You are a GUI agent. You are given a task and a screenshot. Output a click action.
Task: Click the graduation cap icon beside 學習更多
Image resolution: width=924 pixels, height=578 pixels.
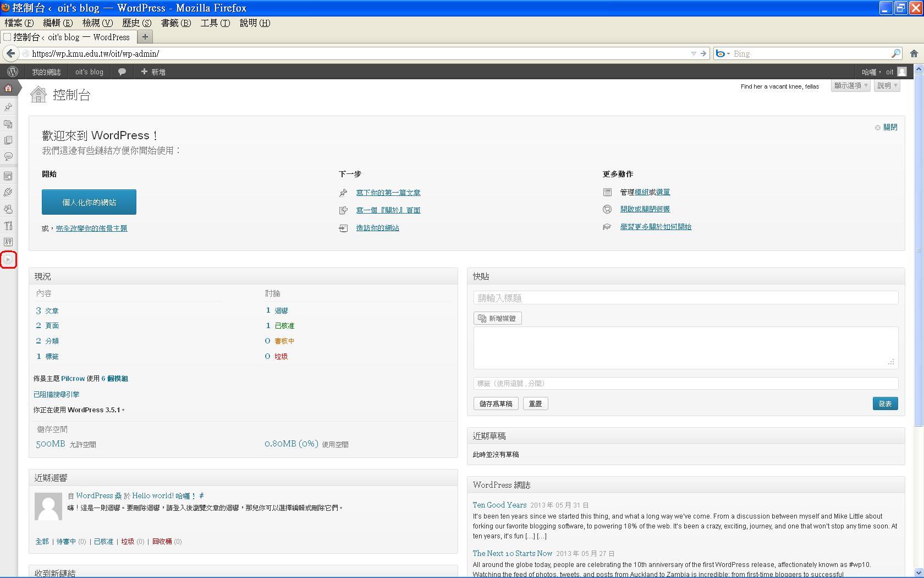click(x=607, y=227)
